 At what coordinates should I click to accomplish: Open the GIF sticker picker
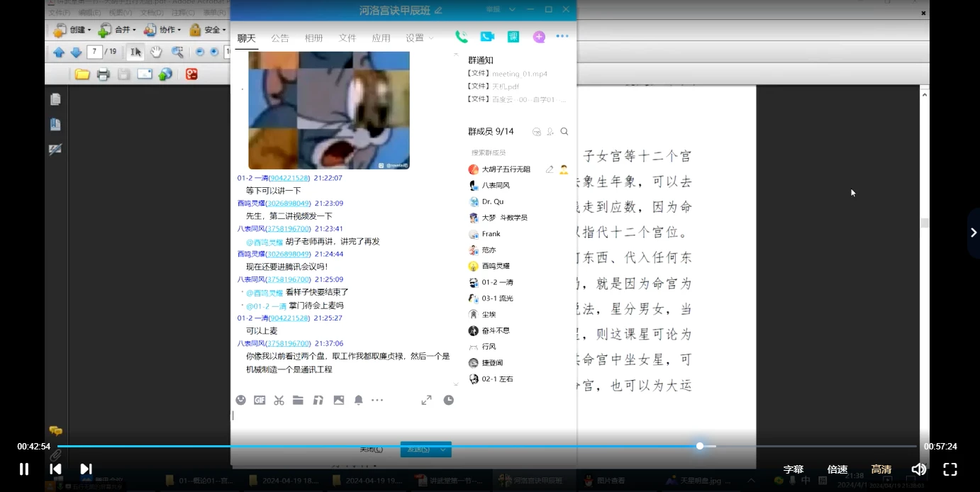click(260, 400)
